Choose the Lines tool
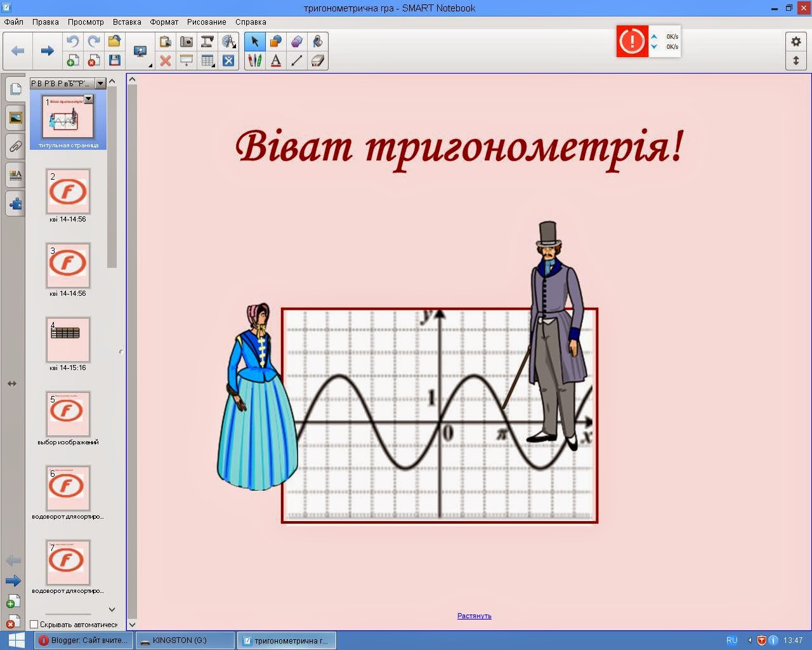Screen dimensions: 812x650 pyautogui.click(x=297, y=60)
